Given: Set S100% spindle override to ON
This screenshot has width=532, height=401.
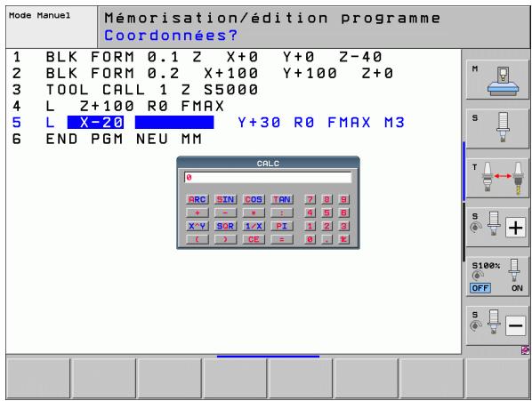Looking at the screenshot, I should click(x=517, y=288).
